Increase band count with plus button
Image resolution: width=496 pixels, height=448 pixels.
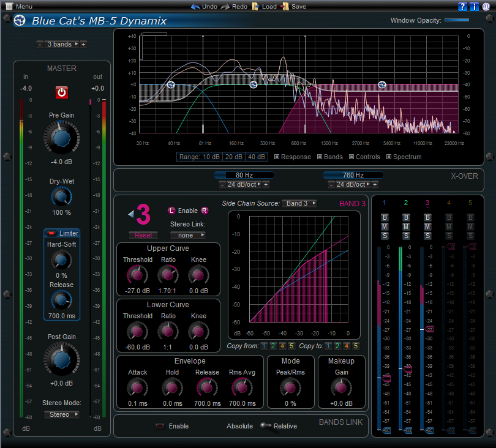click(83, 44)
